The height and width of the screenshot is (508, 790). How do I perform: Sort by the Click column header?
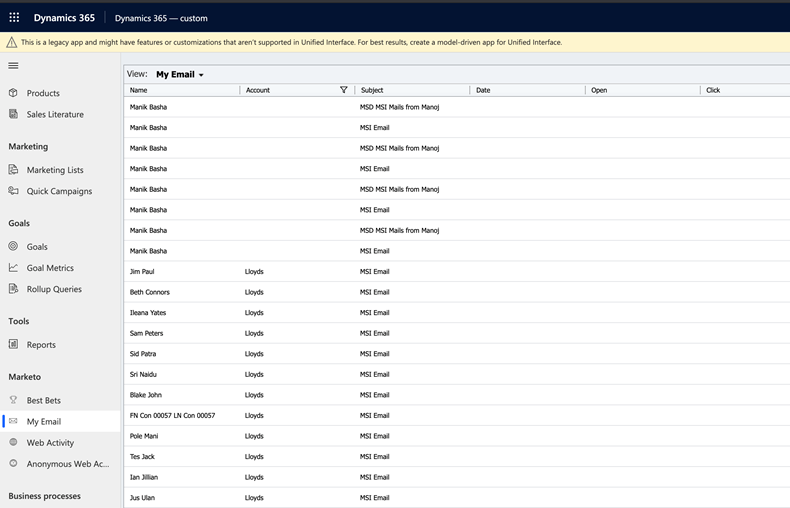[x=713, y=90]
